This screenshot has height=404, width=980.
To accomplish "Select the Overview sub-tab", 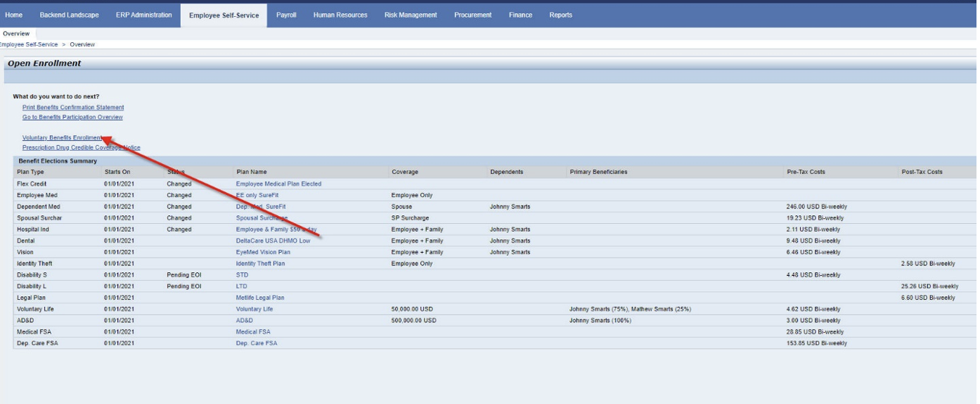I will pyautogui.click(x=16, y=33).
